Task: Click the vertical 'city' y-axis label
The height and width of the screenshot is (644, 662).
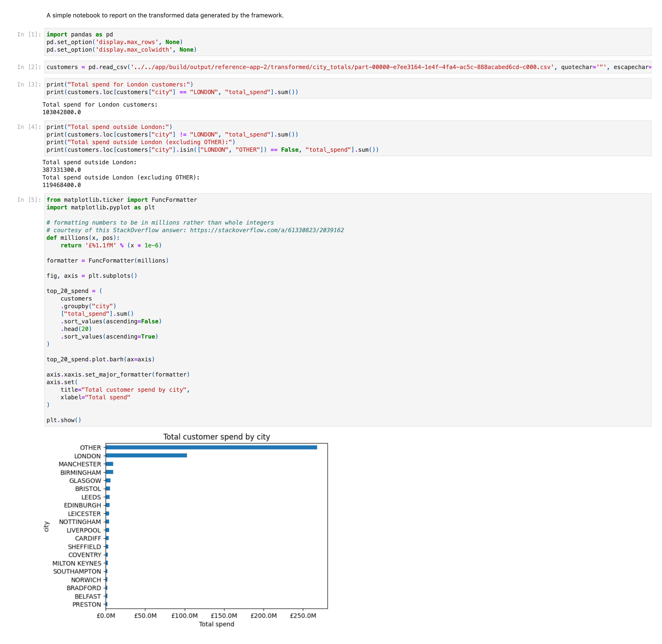Action: pos(46,526)
